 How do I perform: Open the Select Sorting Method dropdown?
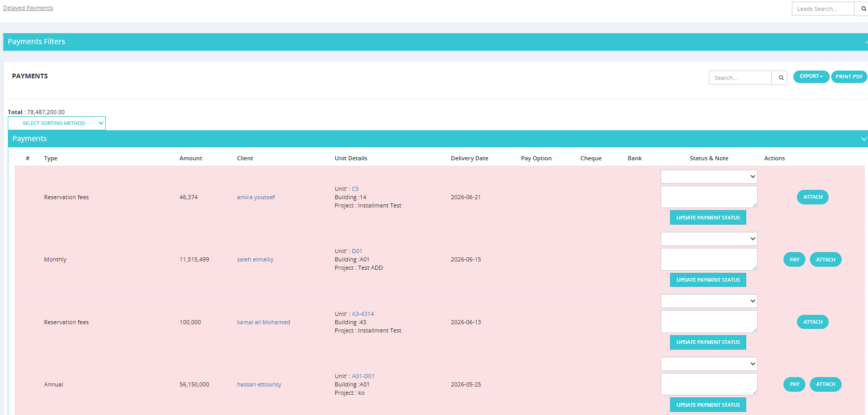[56, 123]
